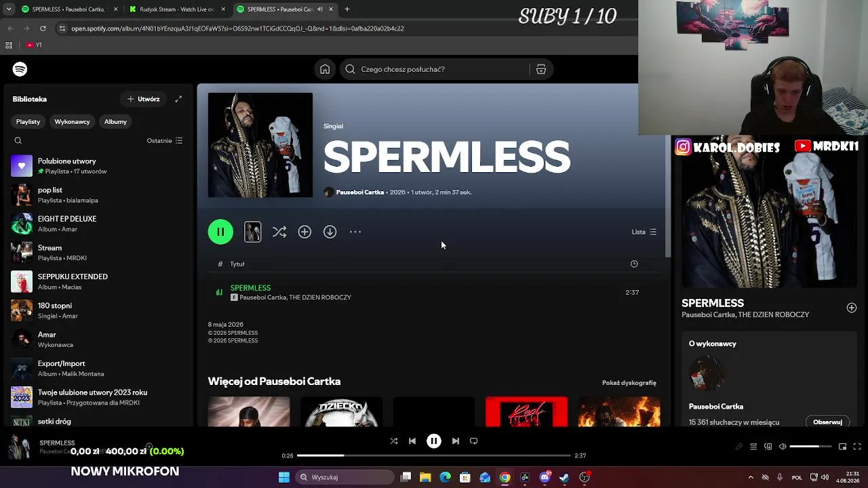Viewport: 868px width, 488px height.
Task: Open more options for SPERMLESS album
Action: [x=355, y=232]
